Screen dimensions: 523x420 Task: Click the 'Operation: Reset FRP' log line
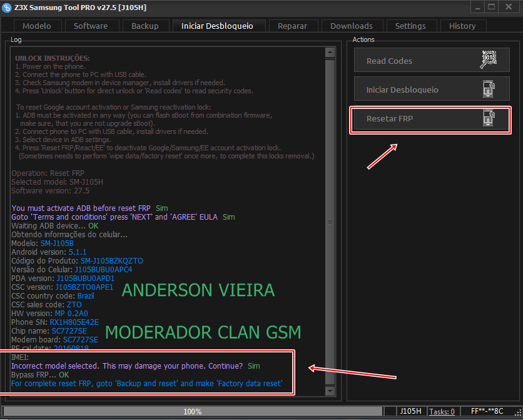(x=48, y=173)
